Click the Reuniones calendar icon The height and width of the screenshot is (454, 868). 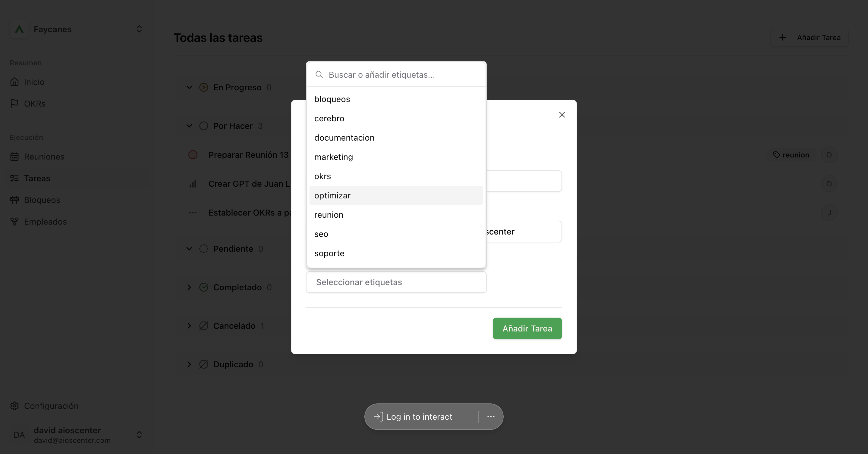(14, 157)
